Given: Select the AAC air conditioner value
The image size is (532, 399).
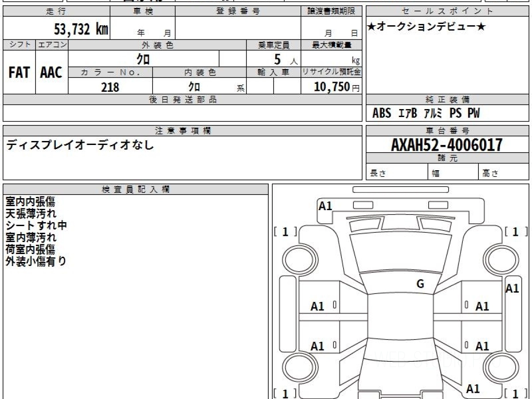Looking at the screenshot, I should 51,73.
